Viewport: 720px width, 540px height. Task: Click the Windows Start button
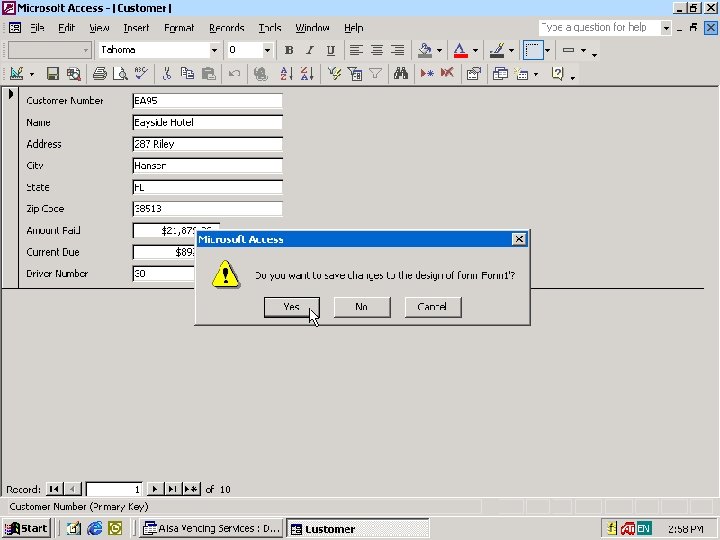[26, 529]
